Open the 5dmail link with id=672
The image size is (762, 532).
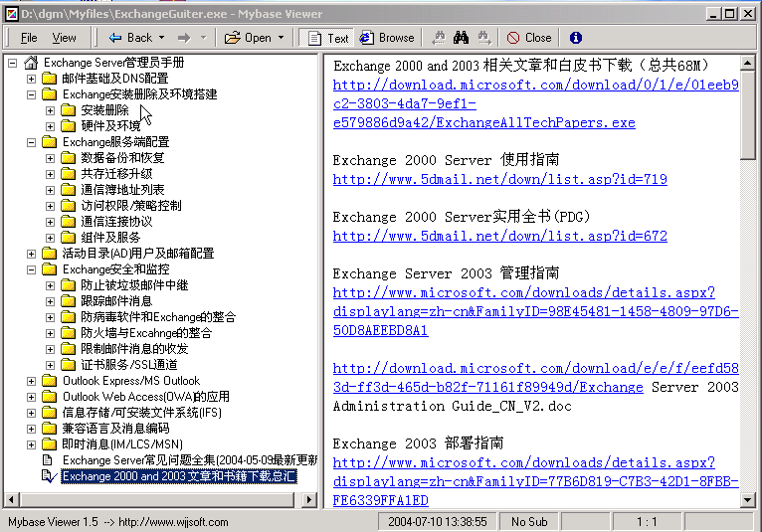point(499,236)
